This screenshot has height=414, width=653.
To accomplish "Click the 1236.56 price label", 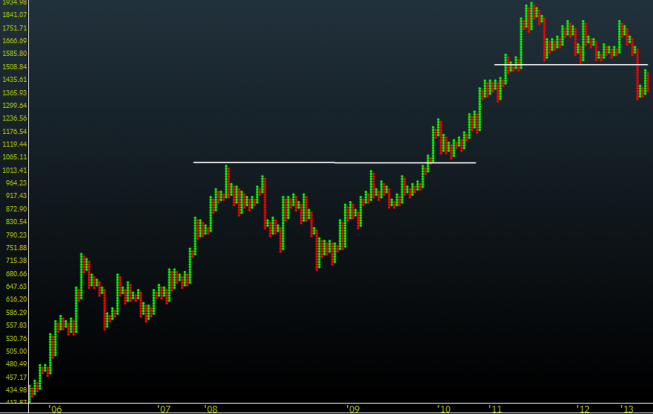I will [x=15, y=118].
